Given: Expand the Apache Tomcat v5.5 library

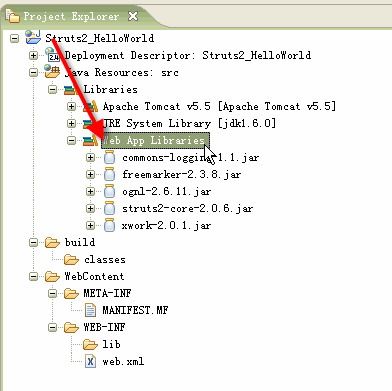Looking at the screenshot, I should 71,106.
